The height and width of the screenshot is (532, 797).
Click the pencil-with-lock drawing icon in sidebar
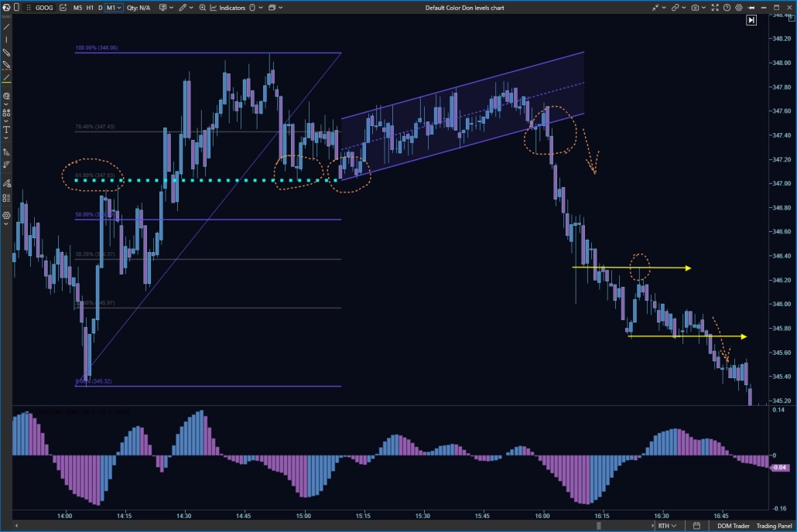(6, 183)
